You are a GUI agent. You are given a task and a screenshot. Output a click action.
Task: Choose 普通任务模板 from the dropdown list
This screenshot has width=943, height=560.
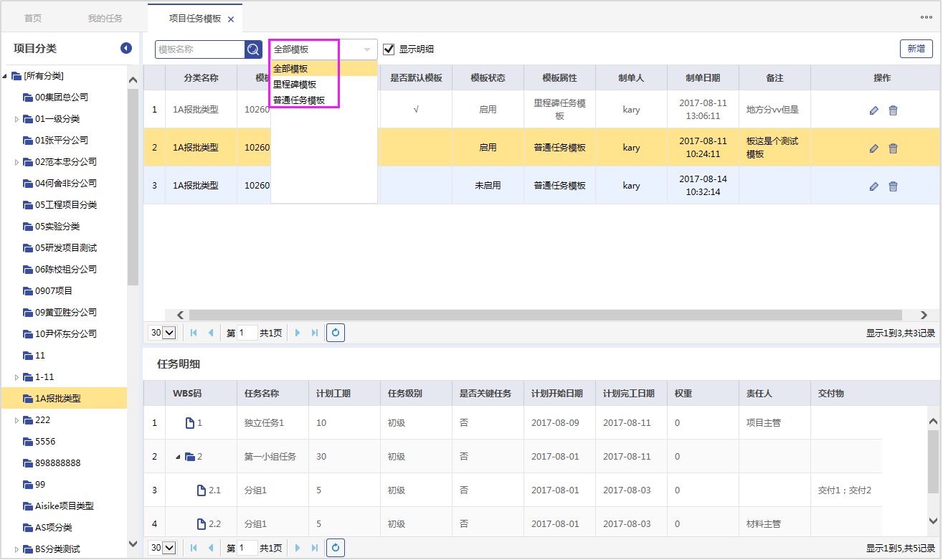(x=323, y=100)
